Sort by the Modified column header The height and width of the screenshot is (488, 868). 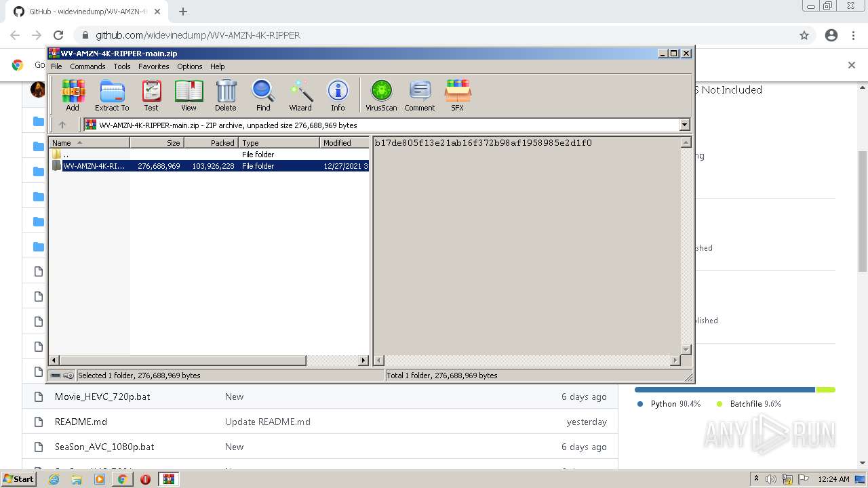tap(344, 143)
